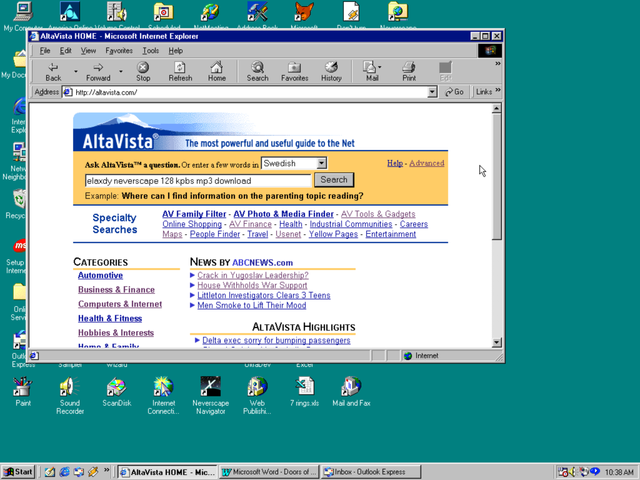
Task: Select Web Publishing desktop icon
Action: tap(257, 395)
